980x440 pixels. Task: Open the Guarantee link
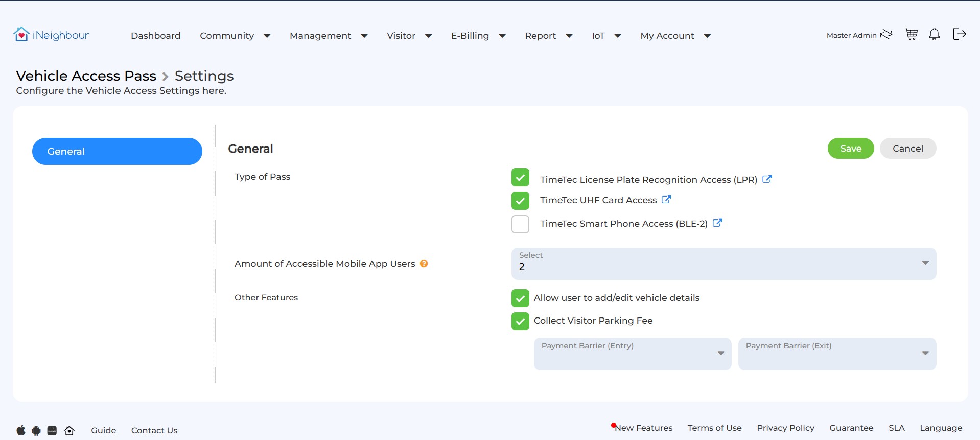(x=851, y=428)
